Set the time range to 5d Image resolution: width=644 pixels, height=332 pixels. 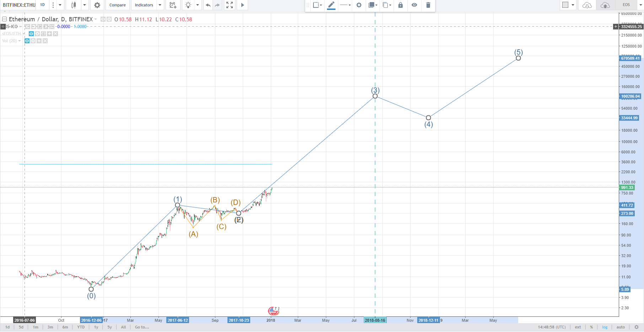tap(21, 327)
